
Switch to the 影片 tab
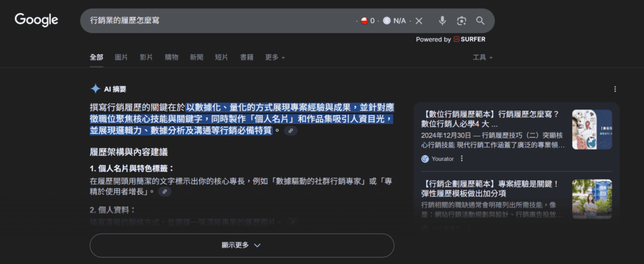(146, 57)
